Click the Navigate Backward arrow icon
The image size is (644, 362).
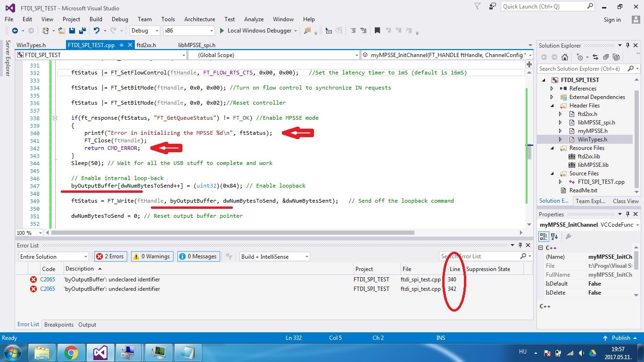(x=15, y=31)
